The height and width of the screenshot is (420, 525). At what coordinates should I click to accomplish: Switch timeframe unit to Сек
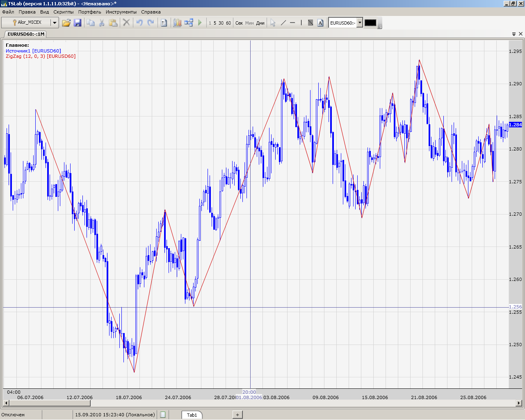tap(239, 23)
